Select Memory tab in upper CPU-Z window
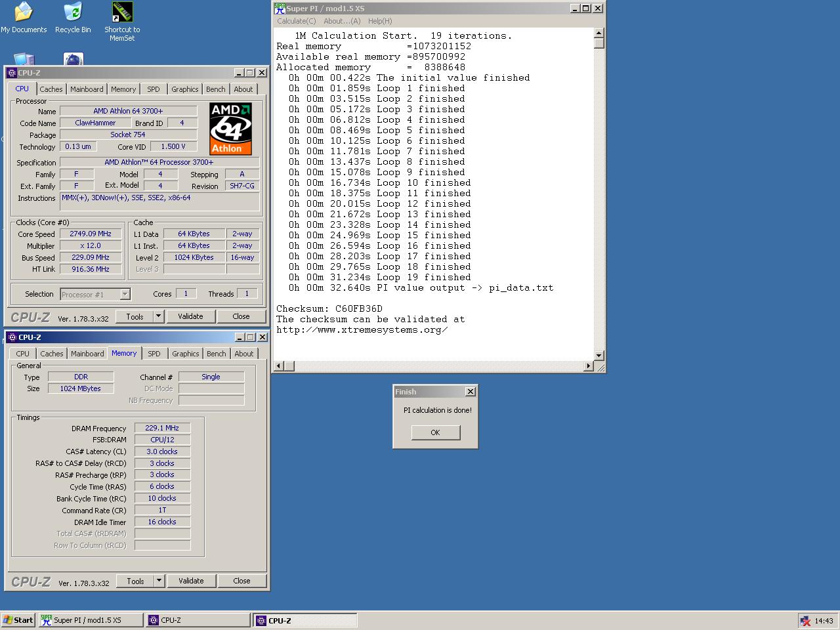Image resolution: width=840 pixels, height=630 pixels. pyautogui.click(x=123, y=89)
